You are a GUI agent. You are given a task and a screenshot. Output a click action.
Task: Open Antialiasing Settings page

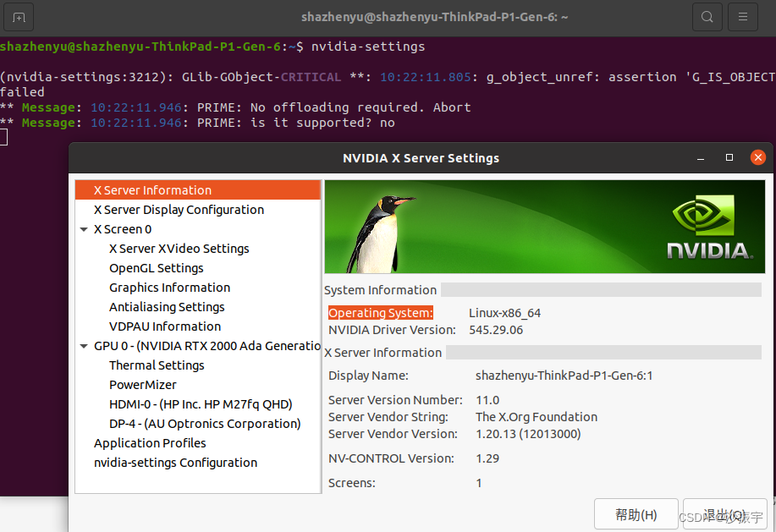[167, 307]
